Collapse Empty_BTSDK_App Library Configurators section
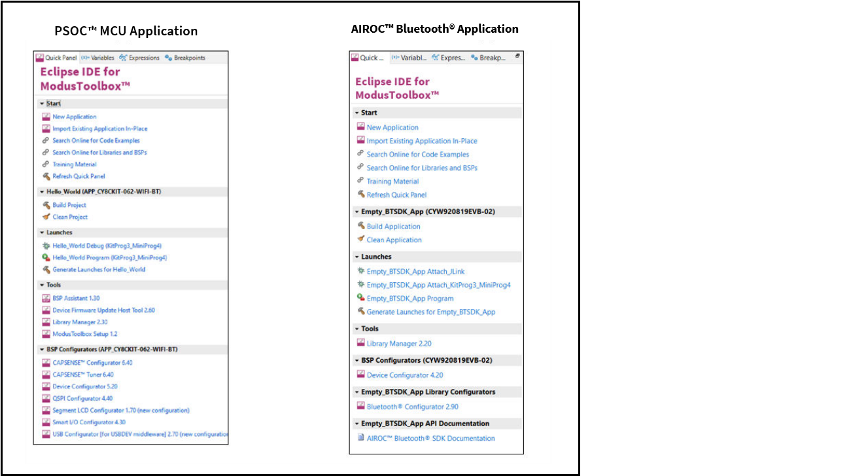The height and width of the screenshot is (476, 868). [x=356, y=392]
